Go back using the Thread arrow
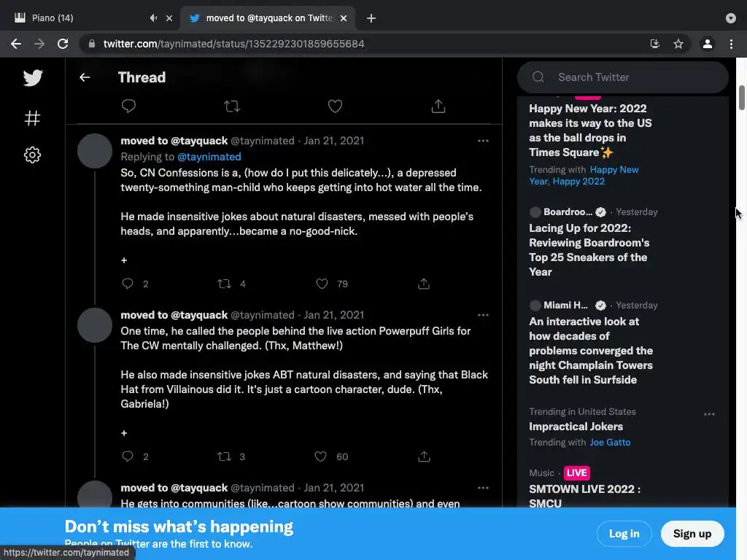 (85, 77)
